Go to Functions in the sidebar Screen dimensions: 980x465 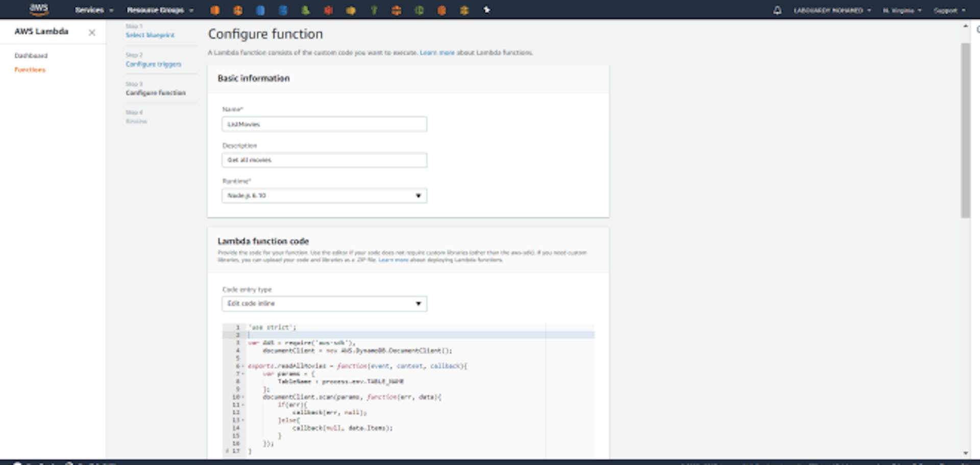[x=30, y=69]
